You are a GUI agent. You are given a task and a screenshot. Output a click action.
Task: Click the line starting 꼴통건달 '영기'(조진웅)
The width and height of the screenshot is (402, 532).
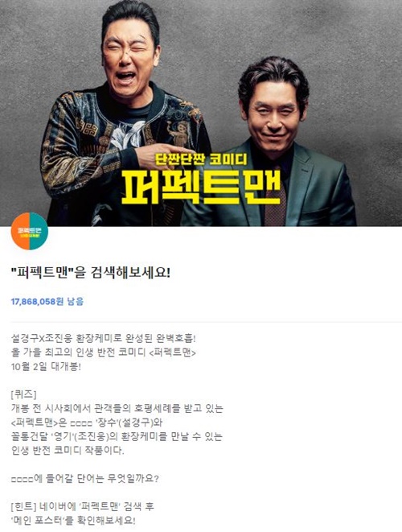117,436
